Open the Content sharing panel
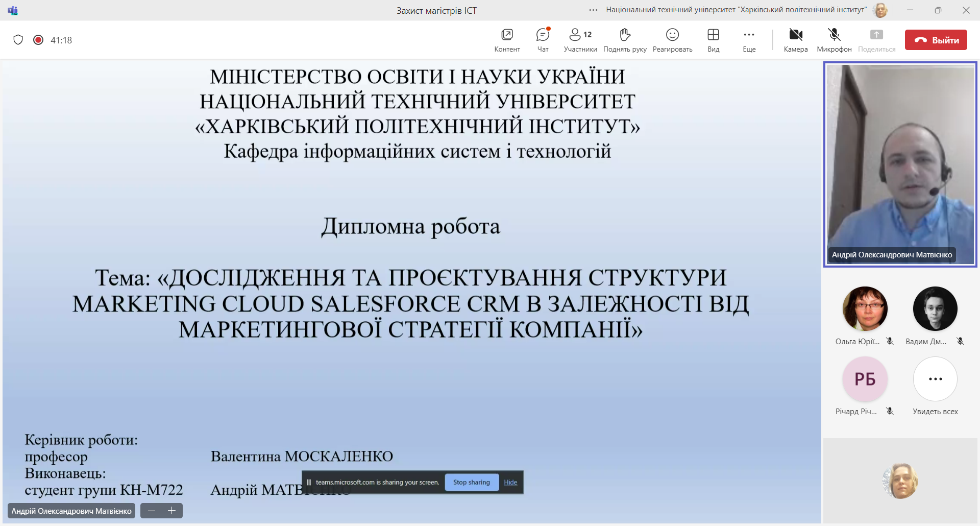Screen dimensions: 980x526 (507, 40)
